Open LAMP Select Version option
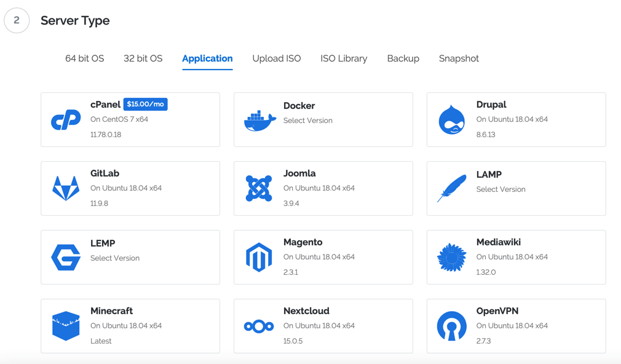Screen dimensions: 621x364 (x=500, y=189)
